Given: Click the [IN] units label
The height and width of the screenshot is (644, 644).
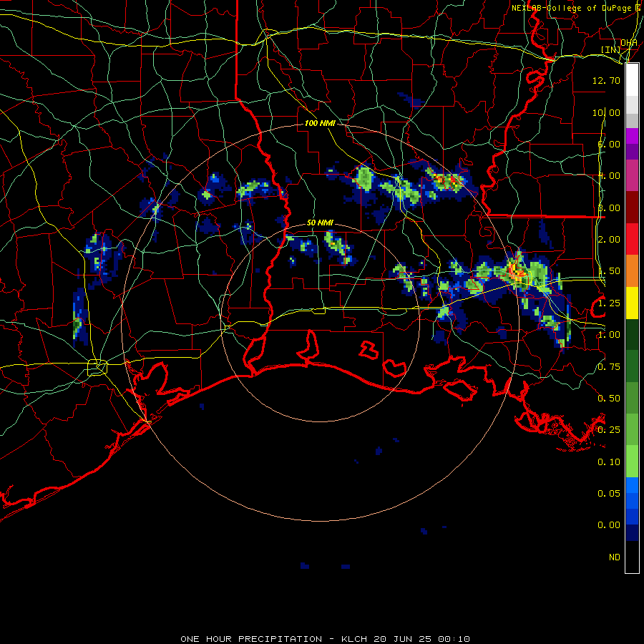Looking at the screenshot, I should point(611,49).
